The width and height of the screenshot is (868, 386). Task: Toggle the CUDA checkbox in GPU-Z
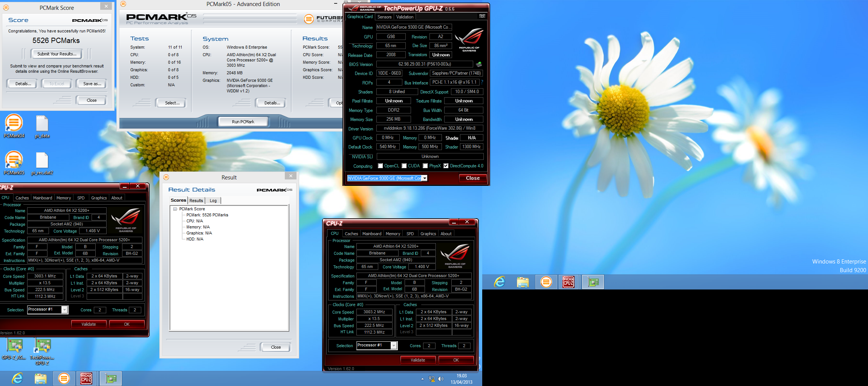[404, 166]
